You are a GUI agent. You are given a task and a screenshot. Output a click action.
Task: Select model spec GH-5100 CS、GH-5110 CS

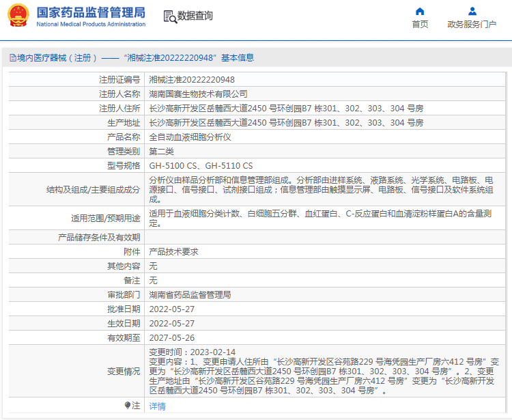[201, 166]
